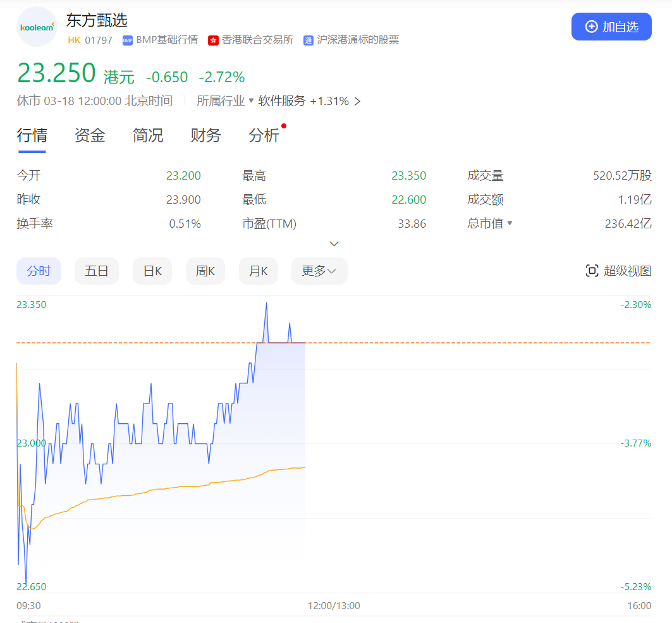Click the 休市 03-18 market status text
Screen dimensions: 672x623
(95, 101)
